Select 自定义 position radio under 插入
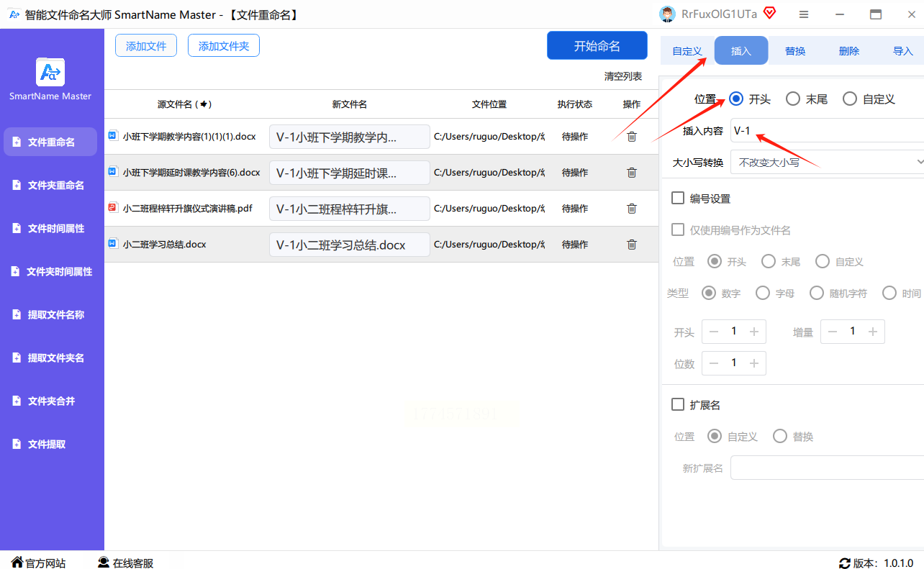 tap(850, 99)
